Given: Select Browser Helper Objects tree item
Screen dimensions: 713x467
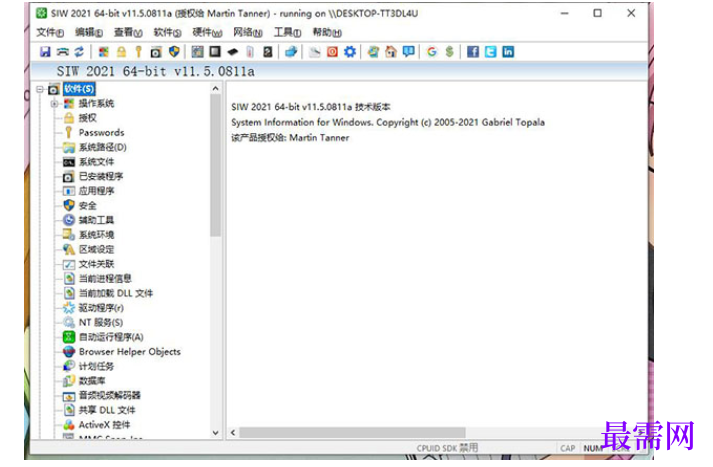Looking at the screenshot, I should coord(130,352).
